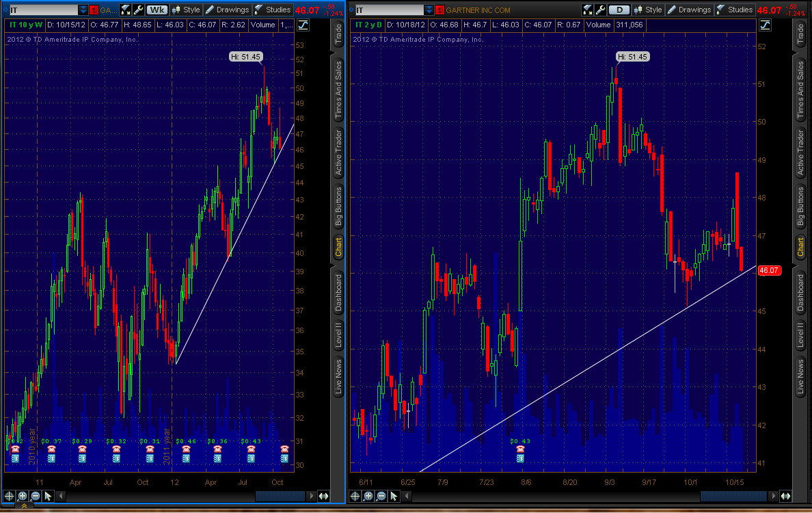Open right chart's Drawings menu
The image size is (812, 513).
point(689,10)
